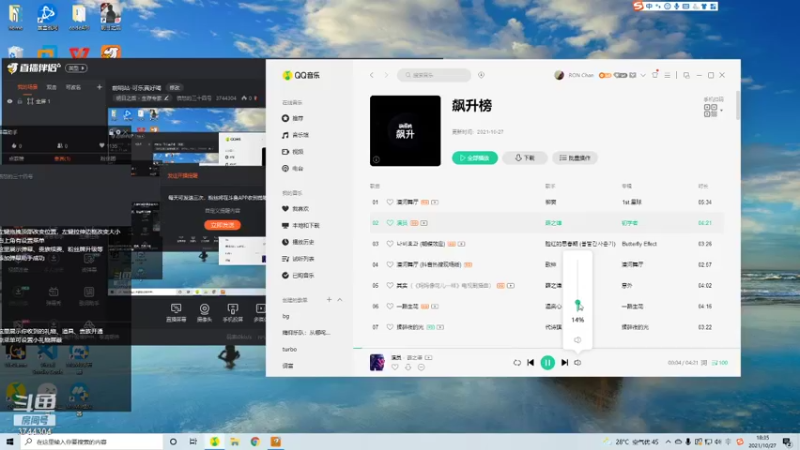
Task: Open the Windows Start menu
Action: [x=10, y=441]
